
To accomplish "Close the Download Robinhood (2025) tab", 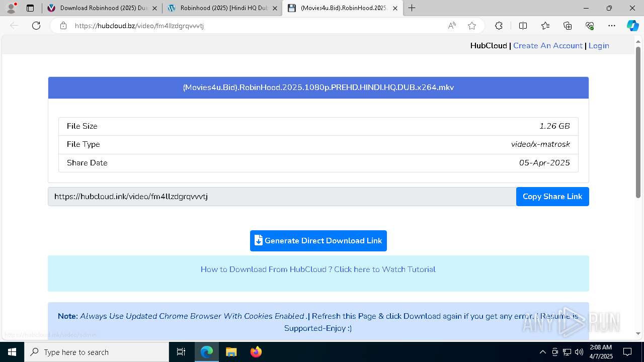I will click(154, 8).
